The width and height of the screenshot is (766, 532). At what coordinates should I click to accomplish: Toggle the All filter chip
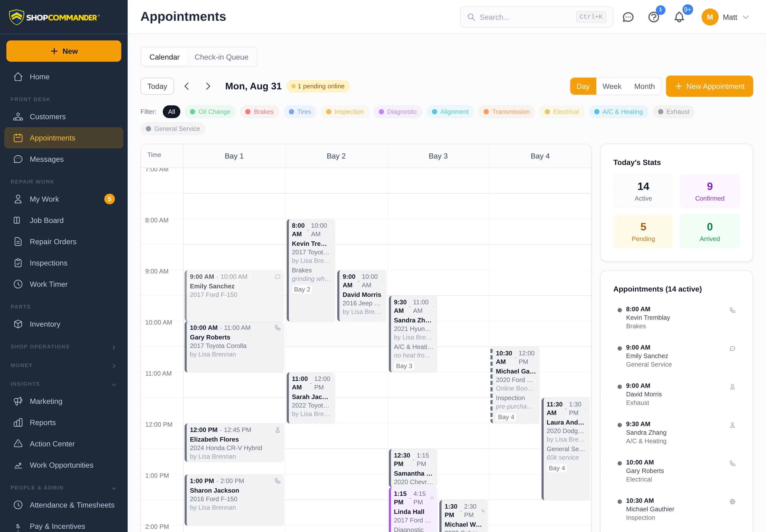[171, 112]
